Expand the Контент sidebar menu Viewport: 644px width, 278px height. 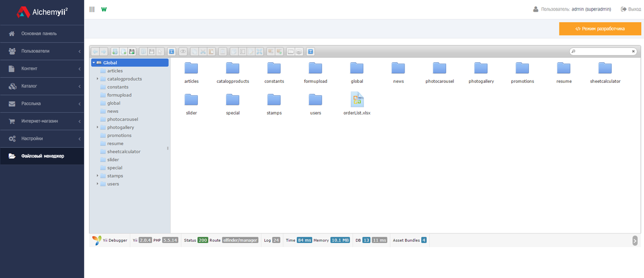(x=42, y=69)
